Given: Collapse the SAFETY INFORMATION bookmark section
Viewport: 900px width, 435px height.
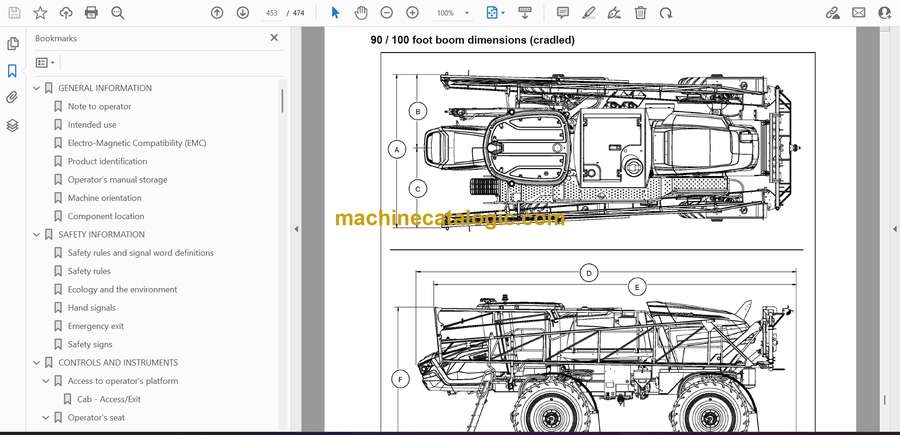Looking at the screenshot, I should pos(37,234).
